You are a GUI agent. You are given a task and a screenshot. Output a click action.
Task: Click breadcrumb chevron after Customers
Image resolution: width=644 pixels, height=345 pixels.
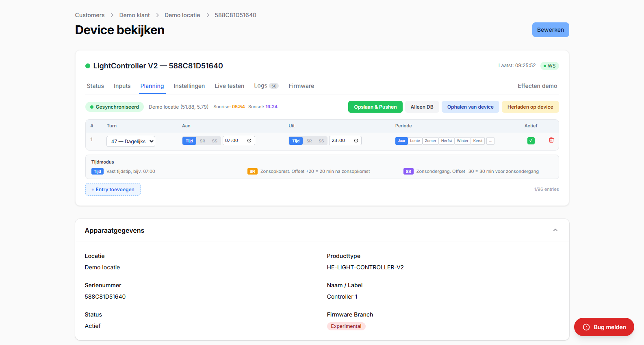(112, 15)
